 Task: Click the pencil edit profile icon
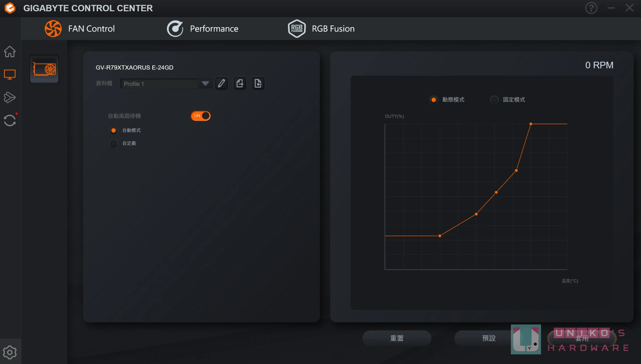[x=221, y=83]
